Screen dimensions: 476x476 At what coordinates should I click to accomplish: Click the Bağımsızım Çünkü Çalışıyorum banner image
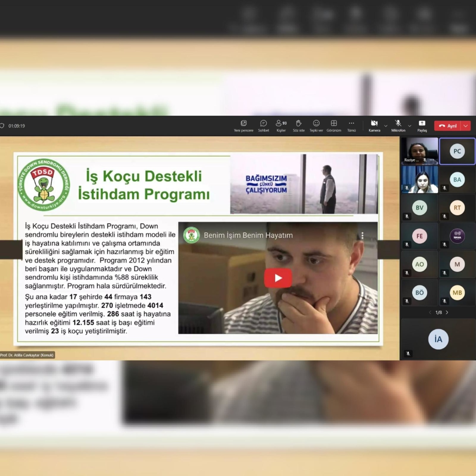[304, 184]
